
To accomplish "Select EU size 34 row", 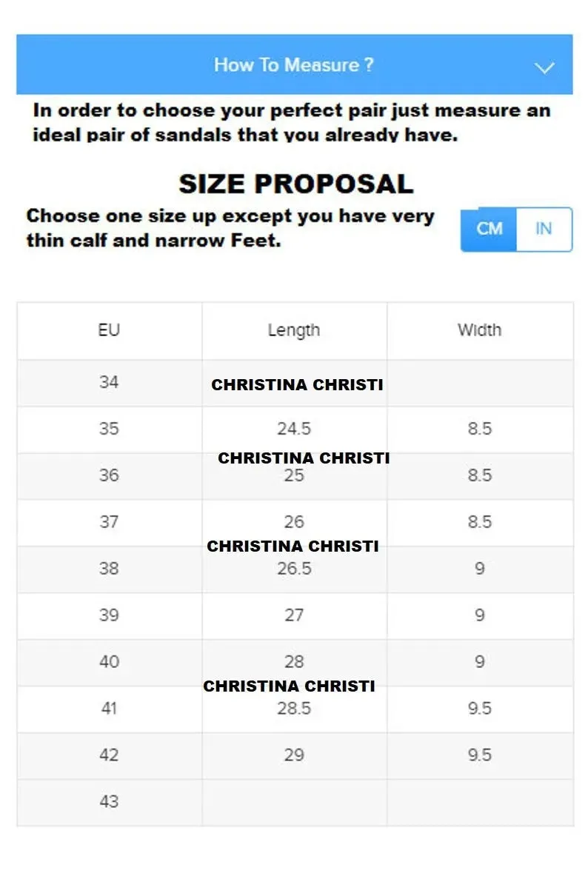I will (295, 384).
